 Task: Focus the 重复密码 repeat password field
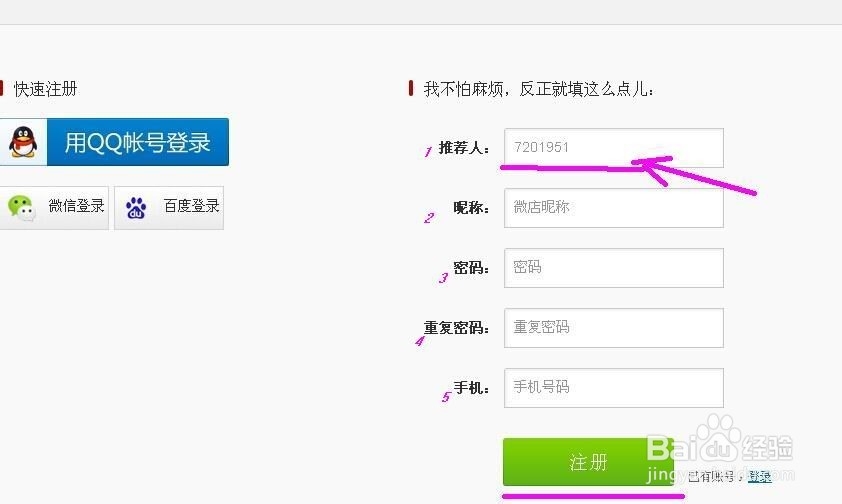point(614,328)
